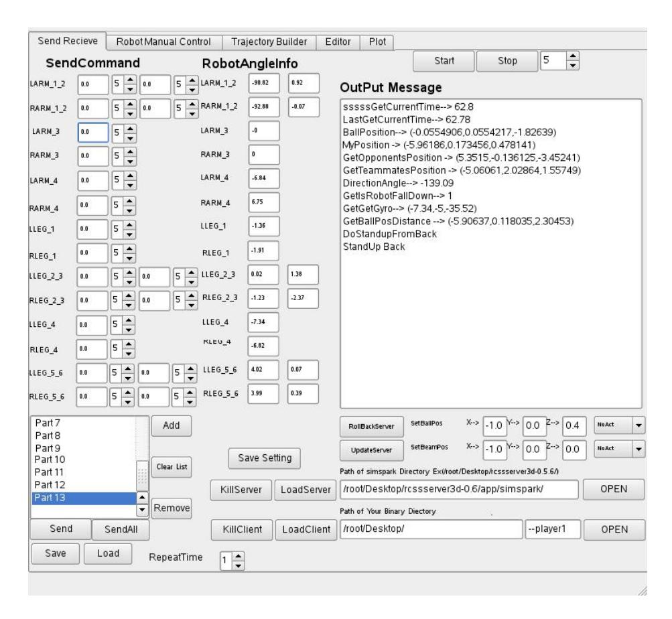This screenshot has width=672, height=619.
Task: Click the RLEG_5_6 second angle info field
Action: pos(303,394)
